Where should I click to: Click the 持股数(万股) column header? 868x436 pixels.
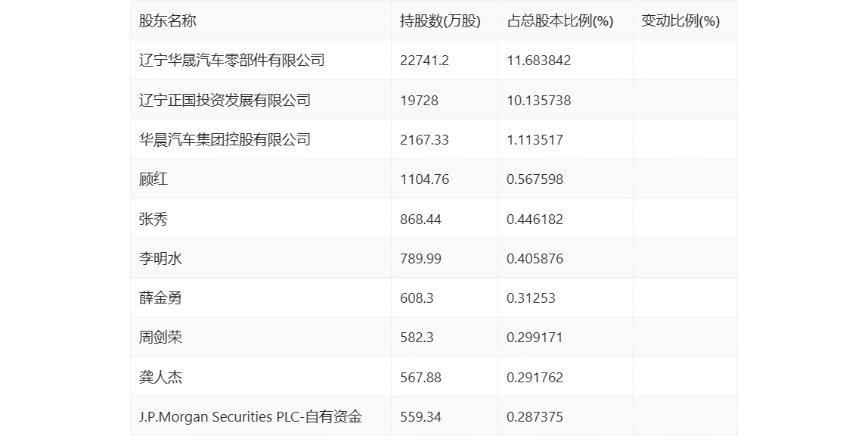pos(440,21)
